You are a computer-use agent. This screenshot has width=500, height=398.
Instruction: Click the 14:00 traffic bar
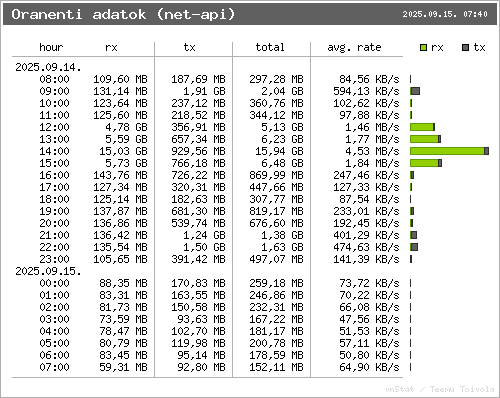449,151
